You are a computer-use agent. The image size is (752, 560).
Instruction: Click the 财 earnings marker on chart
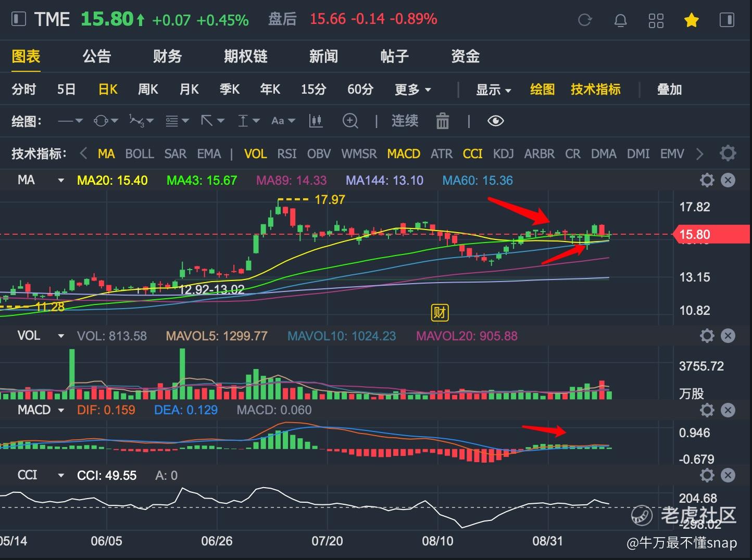point(440,312)
